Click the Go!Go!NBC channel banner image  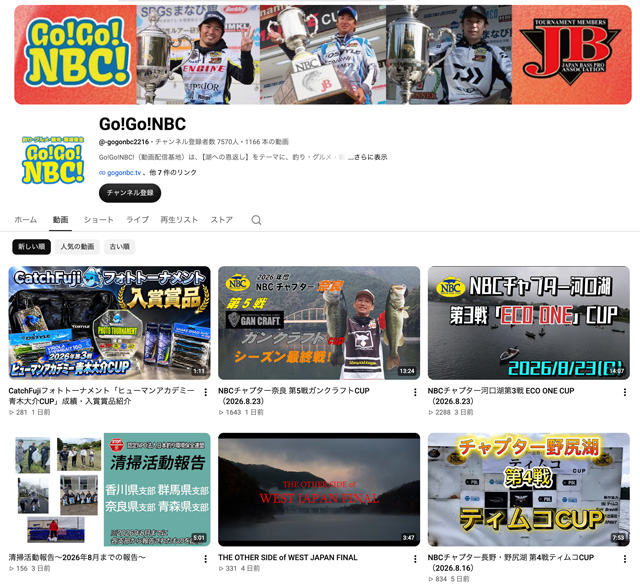click(x=323, y=55)
